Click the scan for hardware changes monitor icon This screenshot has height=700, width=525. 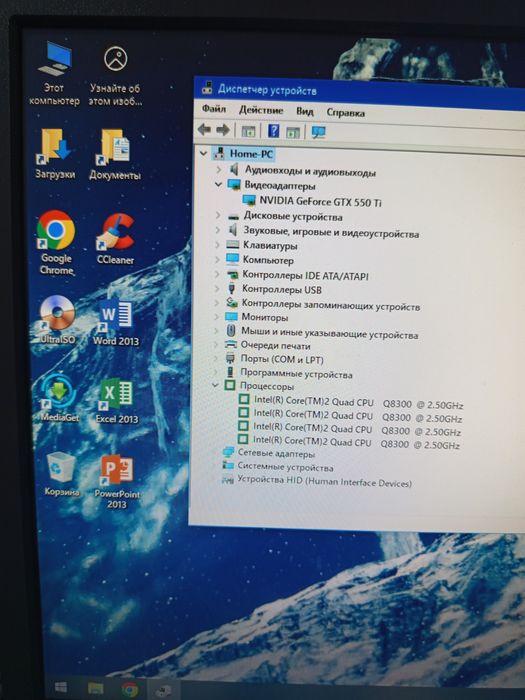coord(318,132)
